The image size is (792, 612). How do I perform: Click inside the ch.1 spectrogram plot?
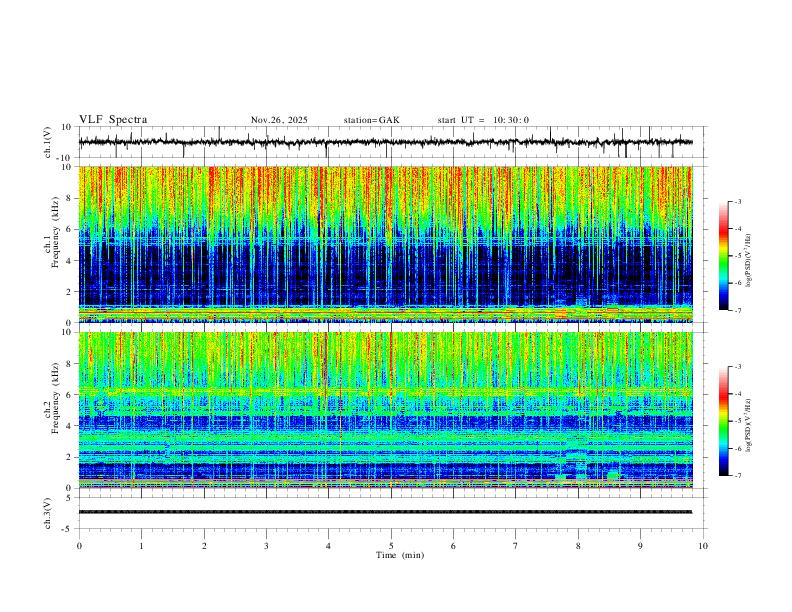(x=386, y=244)
